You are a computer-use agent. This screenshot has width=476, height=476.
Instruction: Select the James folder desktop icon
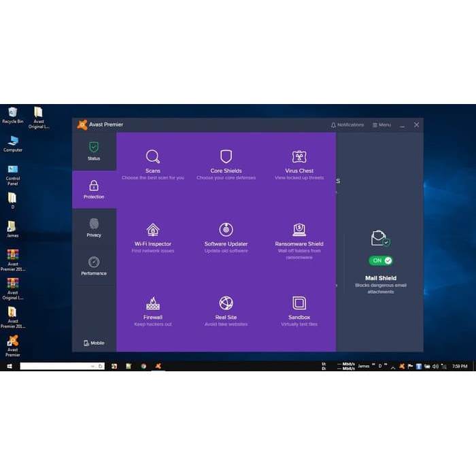tap(12, 229)
